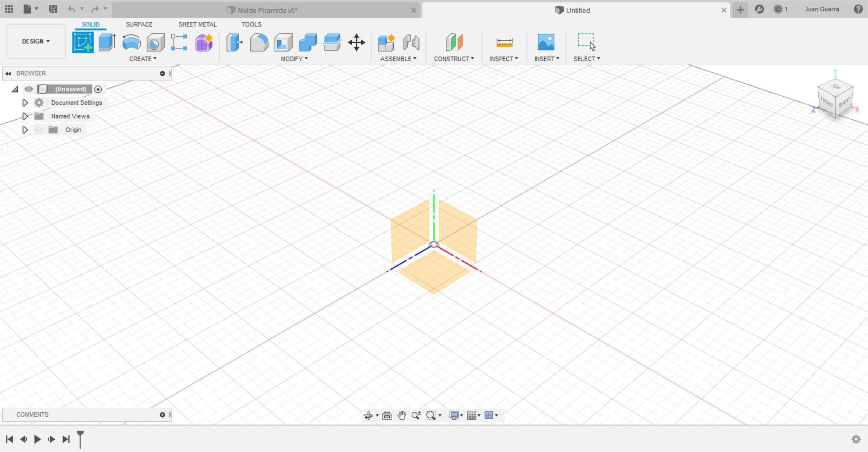Open the SHEET METAL tab
This screenshot has width=868, height=452.
tap(197, 24)
